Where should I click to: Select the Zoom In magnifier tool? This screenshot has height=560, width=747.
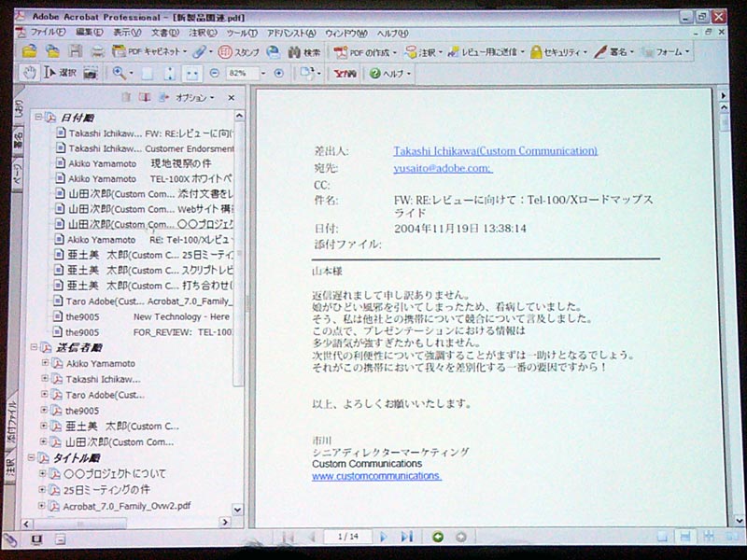[120, 74]
